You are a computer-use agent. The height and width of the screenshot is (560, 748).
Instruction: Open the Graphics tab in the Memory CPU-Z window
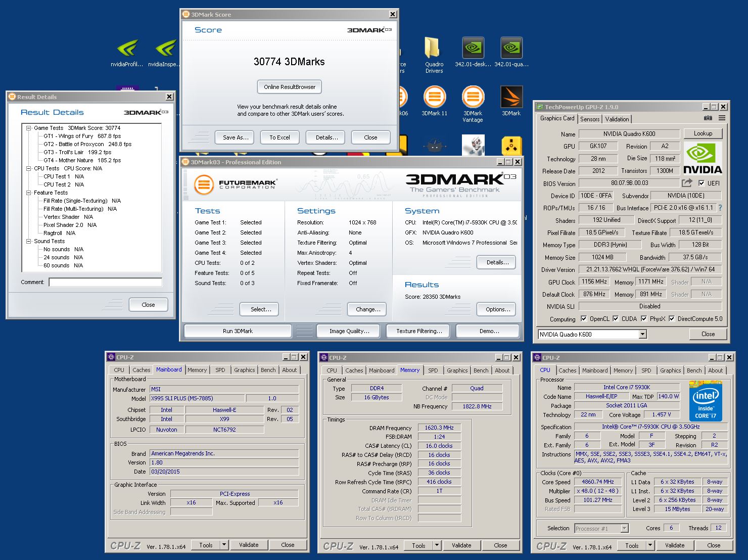click(x=457, y=370)
